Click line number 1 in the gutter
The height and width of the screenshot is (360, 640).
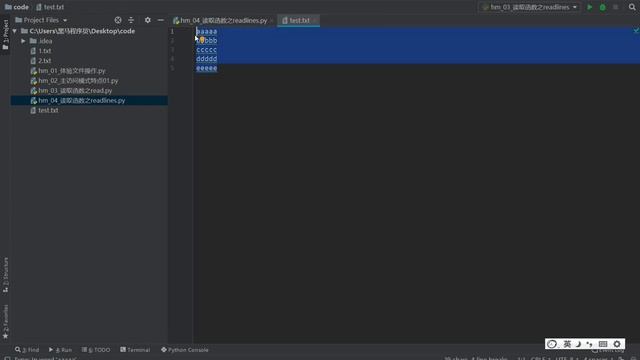point(172,31)
